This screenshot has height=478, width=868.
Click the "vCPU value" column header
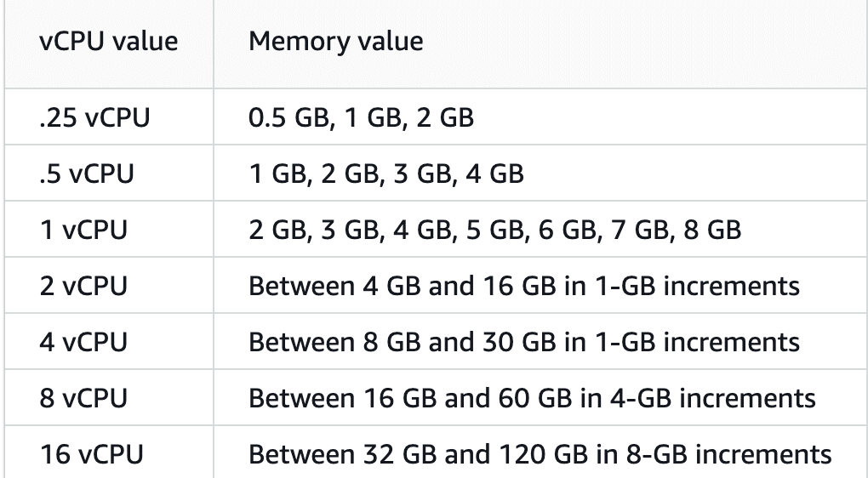coord(108,42)
